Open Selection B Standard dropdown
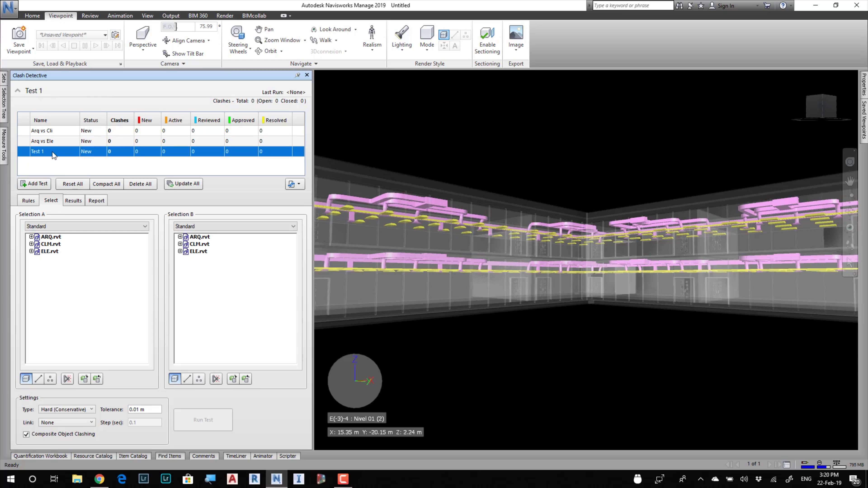This screenshot has width=868, height=488. (x=235, y=226)
